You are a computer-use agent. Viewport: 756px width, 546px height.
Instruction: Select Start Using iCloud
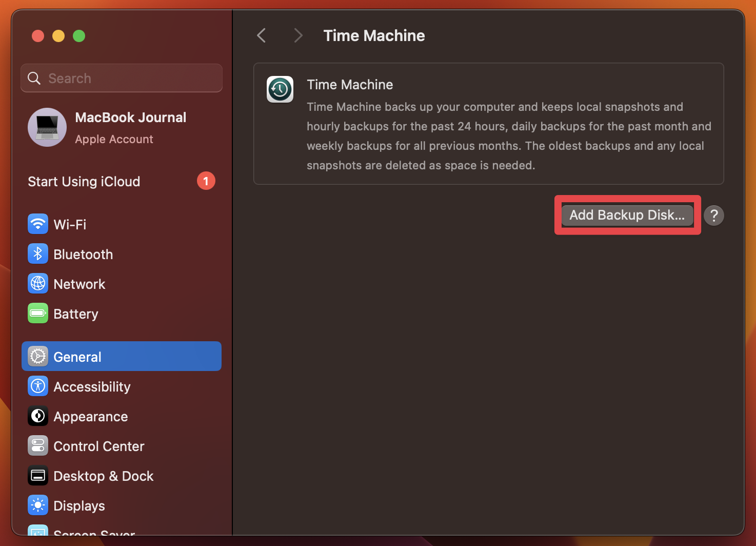(84, 181)
